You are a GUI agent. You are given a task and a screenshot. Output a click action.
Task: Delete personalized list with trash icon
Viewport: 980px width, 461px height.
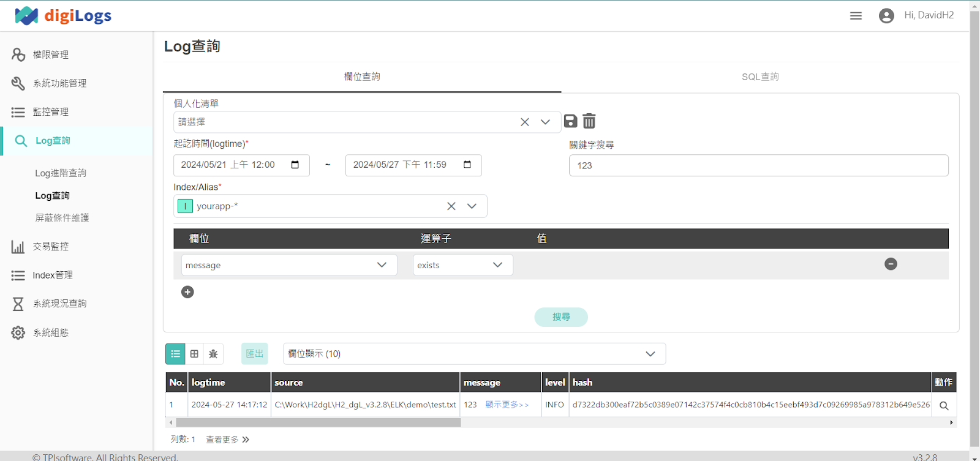click(x=589, y=121)
